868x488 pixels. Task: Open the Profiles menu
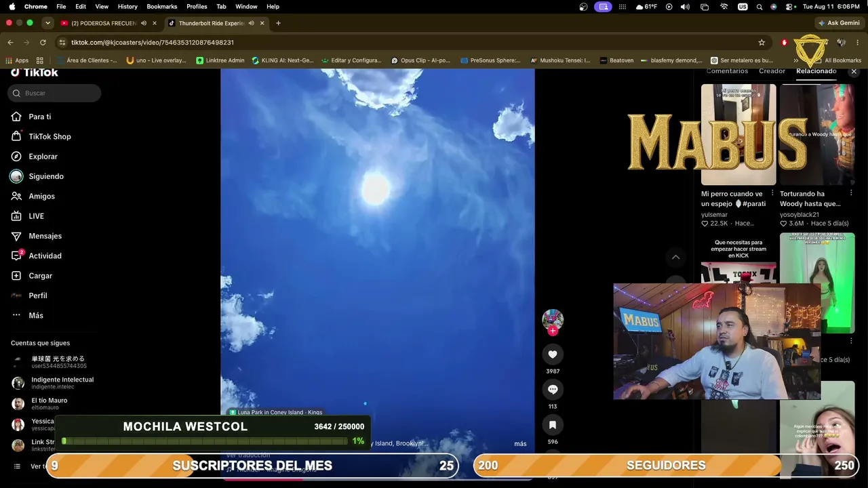click(x=197, y=6)
